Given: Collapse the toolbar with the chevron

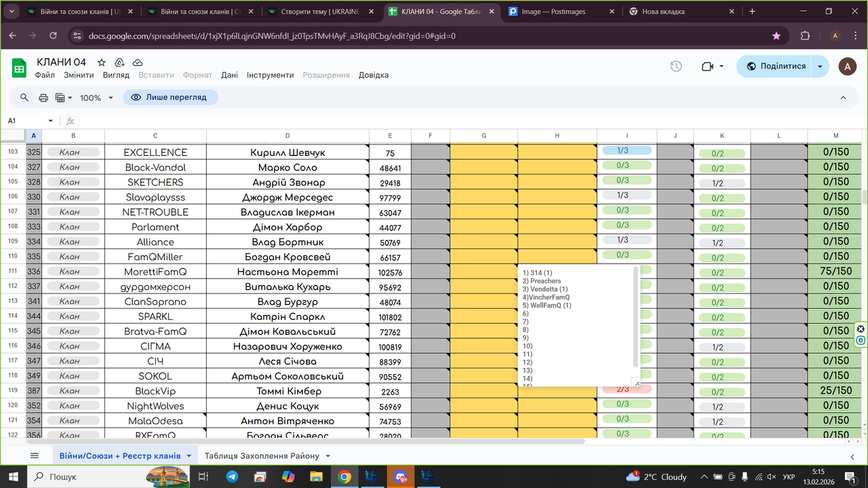Looking at the screenshot, I should [x=844, y=98].
